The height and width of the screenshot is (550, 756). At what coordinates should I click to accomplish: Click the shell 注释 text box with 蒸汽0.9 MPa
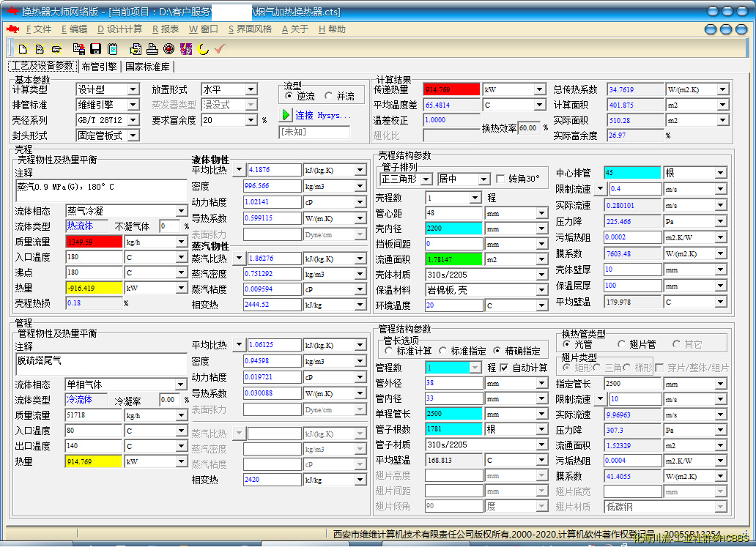(101, 191)
